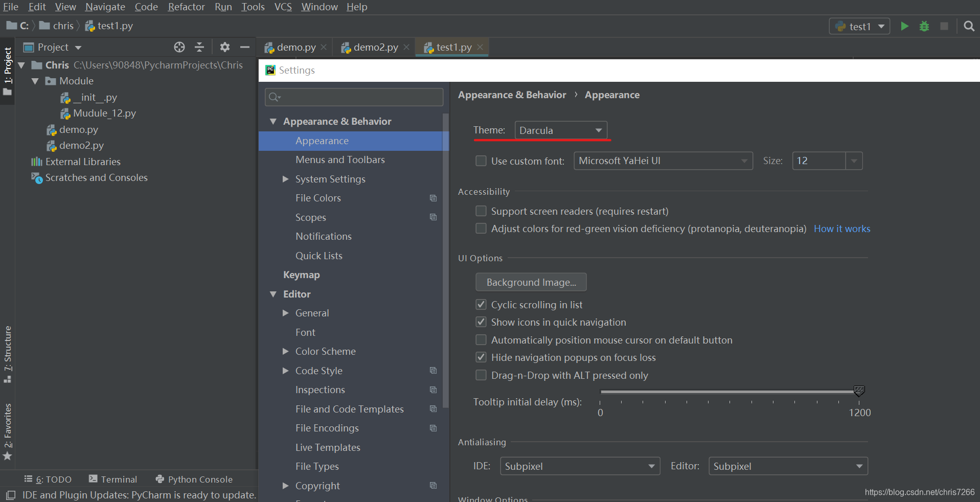The height and width of the screenshot is (502, 980).
Task: Collapse the Editor settings group
Action: (273, 294)
